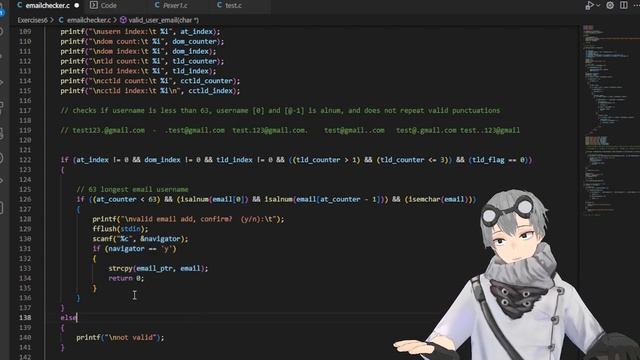Click "tld_index" on the line 113 printf
This screenshot has width=640, height=360.
tap(190, 71)
